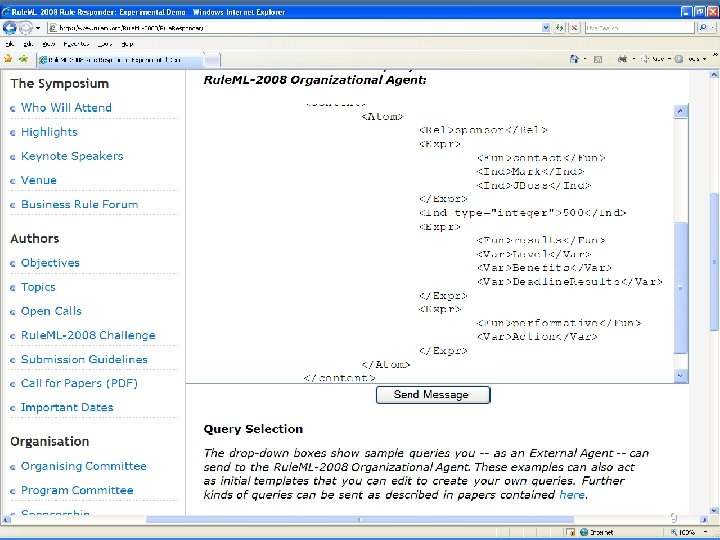Open the Help menu
The width and height of the screenshot is (720, 540).
pos(127,44)
